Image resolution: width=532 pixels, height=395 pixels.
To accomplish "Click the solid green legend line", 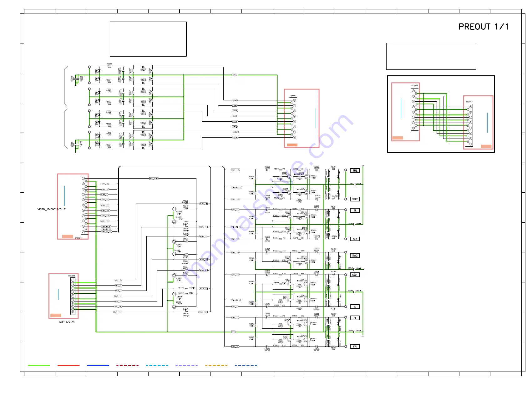I will pyautogui.click(x=39, y=365).
